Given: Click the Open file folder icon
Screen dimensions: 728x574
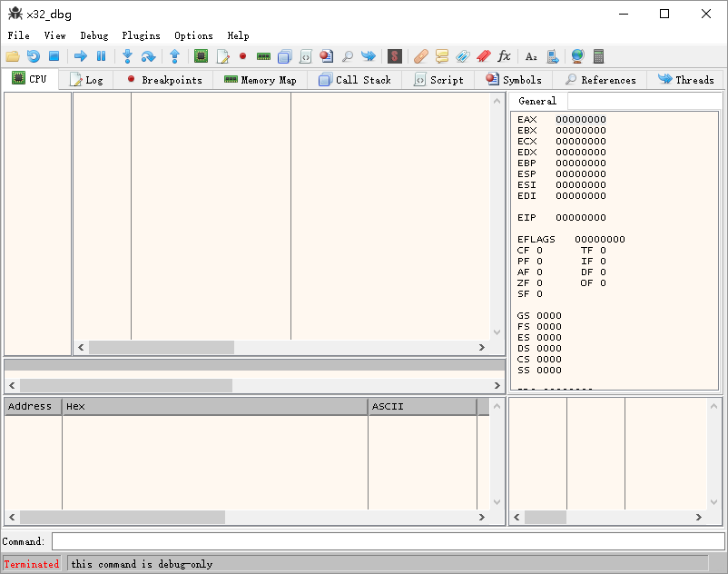Looking at the screenshot, I should coord(13,56).
